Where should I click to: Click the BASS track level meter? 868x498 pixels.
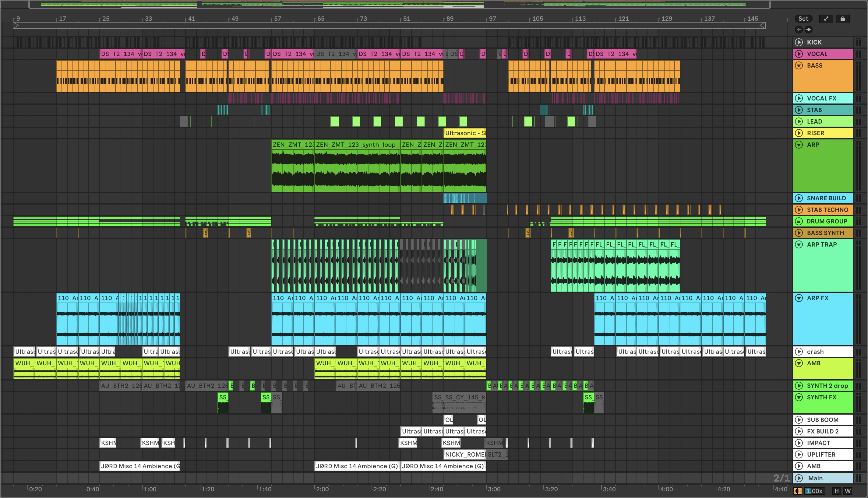click(858, 76)
